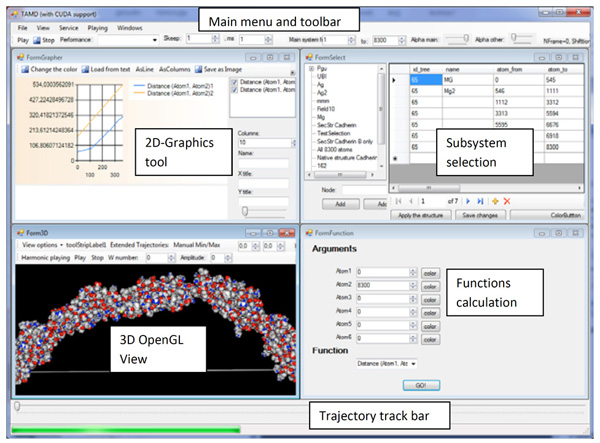Click the Amplitude stepper
The image size is (600, 443).
pos(228,258)
